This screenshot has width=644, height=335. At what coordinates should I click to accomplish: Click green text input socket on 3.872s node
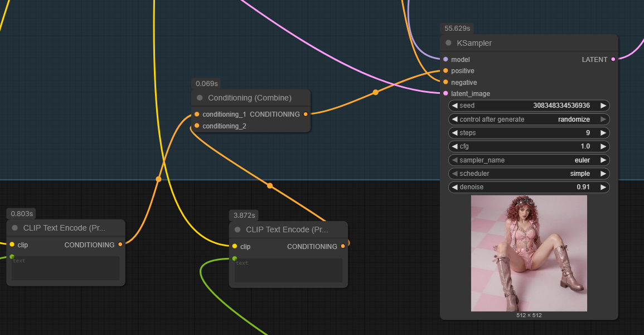(235, 259)
